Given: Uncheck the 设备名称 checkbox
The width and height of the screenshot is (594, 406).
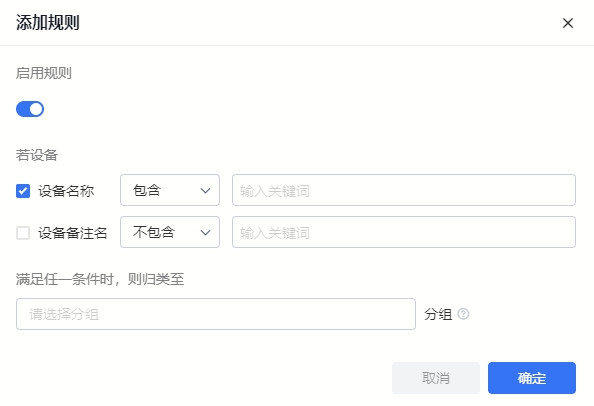Looking at the screenshot, I should [23, 191].
